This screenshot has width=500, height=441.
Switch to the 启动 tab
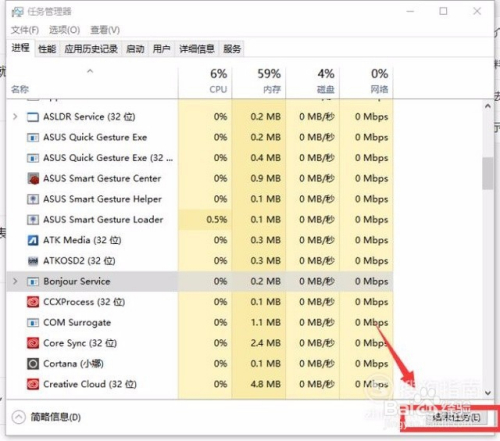135,49
